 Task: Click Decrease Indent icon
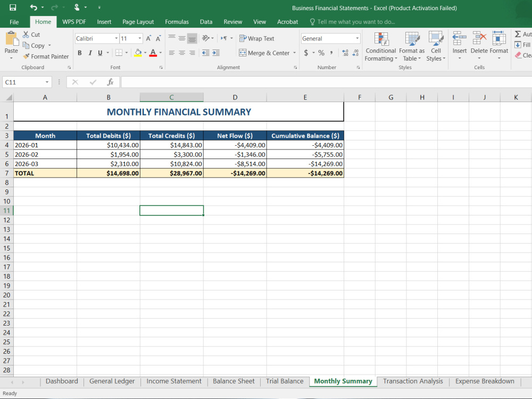tap(205, 53)
